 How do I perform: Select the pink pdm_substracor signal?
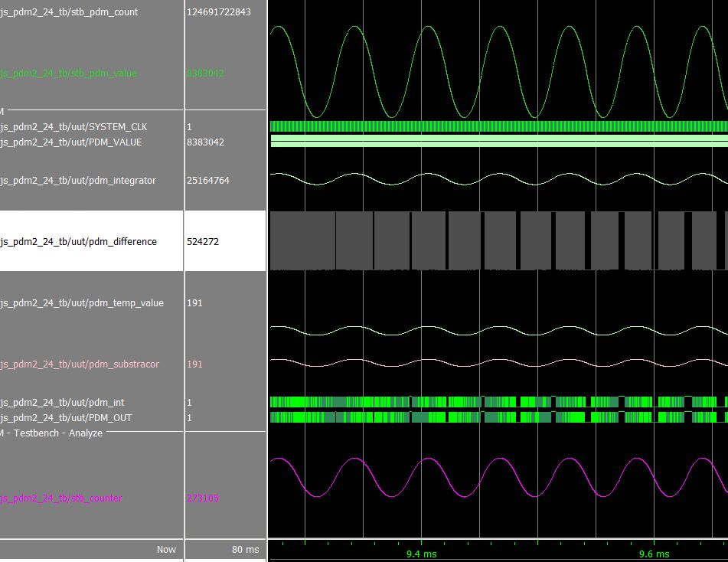pos(80,364)
